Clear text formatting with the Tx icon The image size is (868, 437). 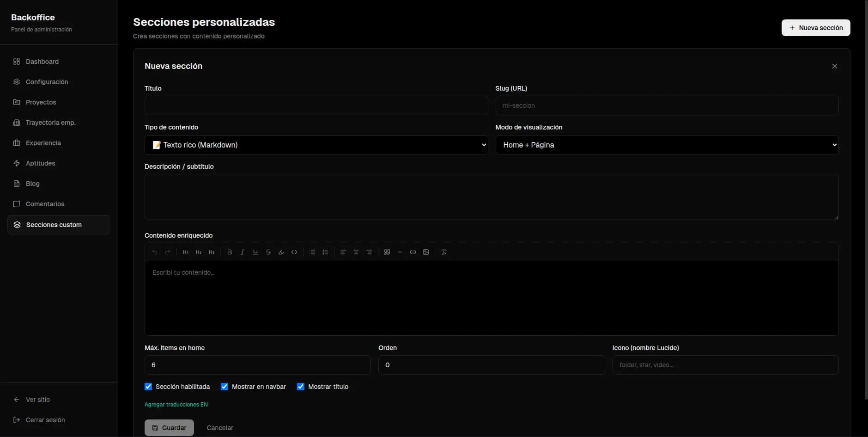click(443, 252)
